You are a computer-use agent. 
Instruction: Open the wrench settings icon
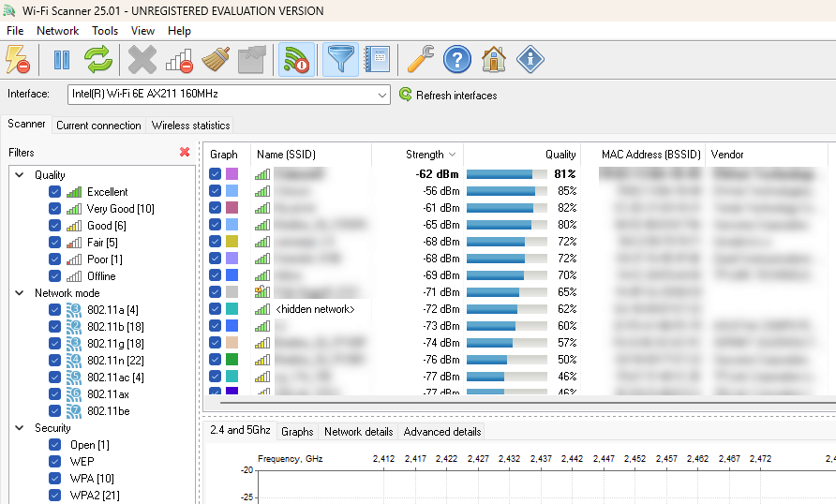click(421, 61)
